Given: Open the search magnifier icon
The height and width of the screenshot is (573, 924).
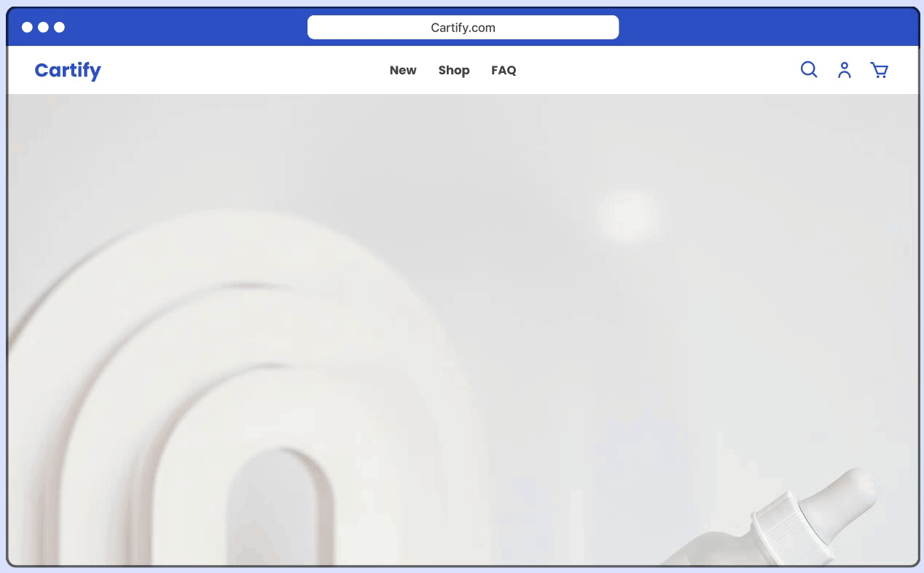Looking at the screenshot, I should [809, 70].
